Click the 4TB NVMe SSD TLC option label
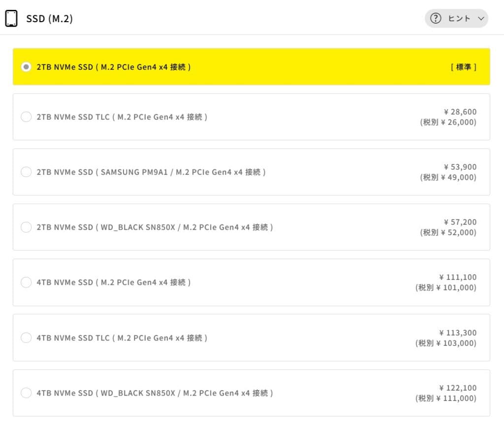This screenshot has height=433, width=504. 122,338
